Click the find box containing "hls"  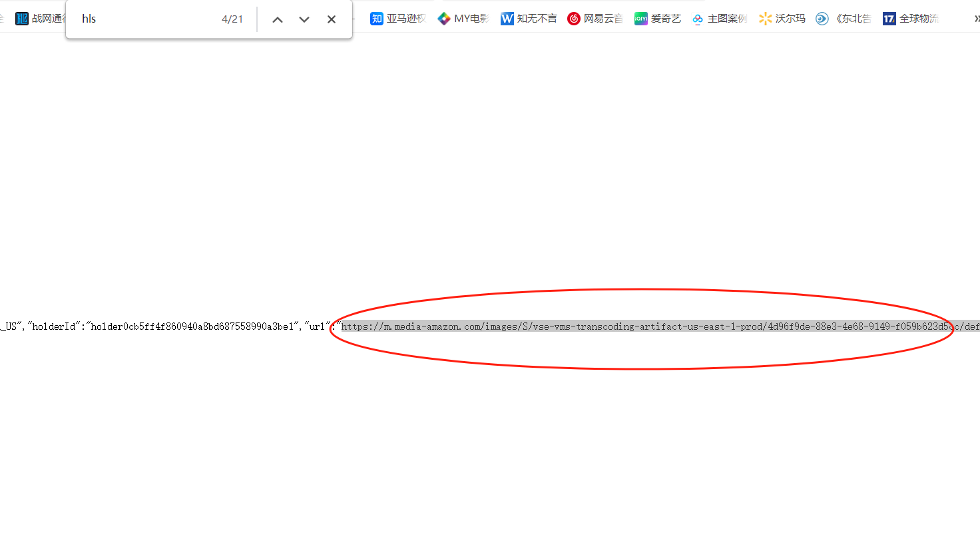tap(146, 19)
